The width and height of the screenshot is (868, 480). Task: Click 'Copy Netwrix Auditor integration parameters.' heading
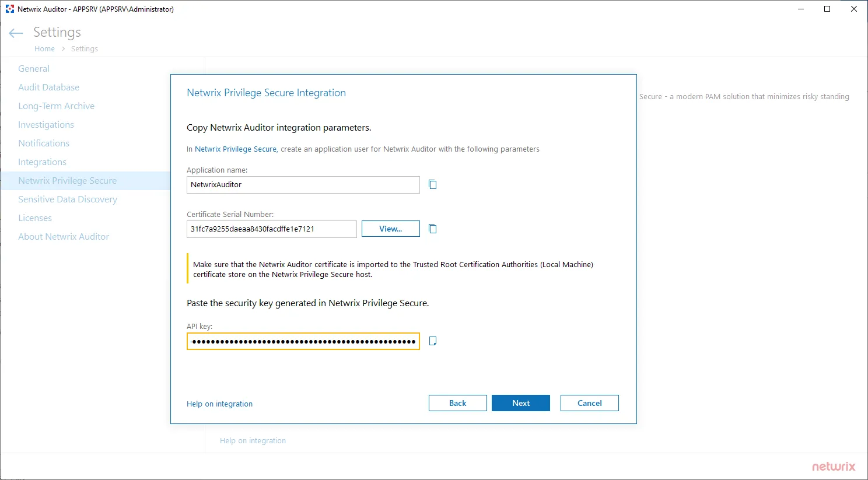[279, 128]
